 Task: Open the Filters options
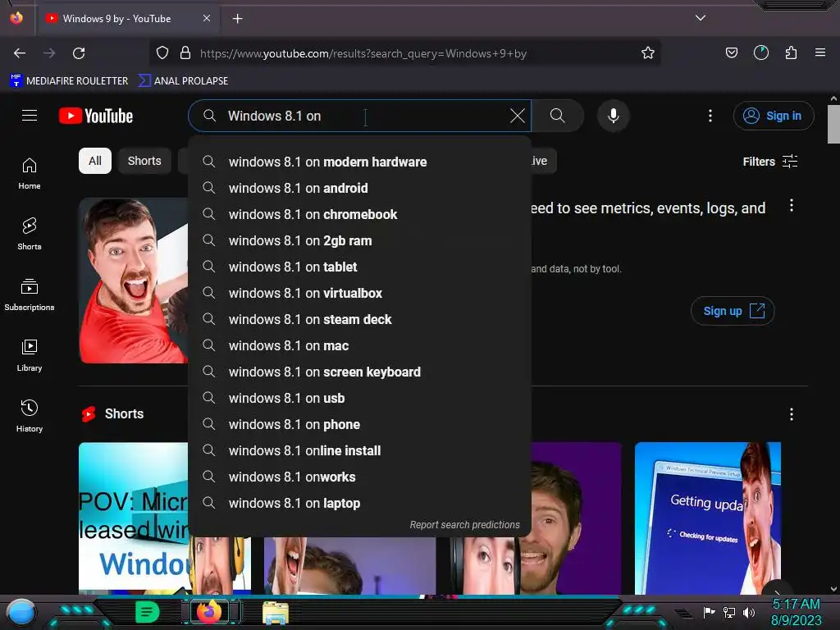coord(769,162)
